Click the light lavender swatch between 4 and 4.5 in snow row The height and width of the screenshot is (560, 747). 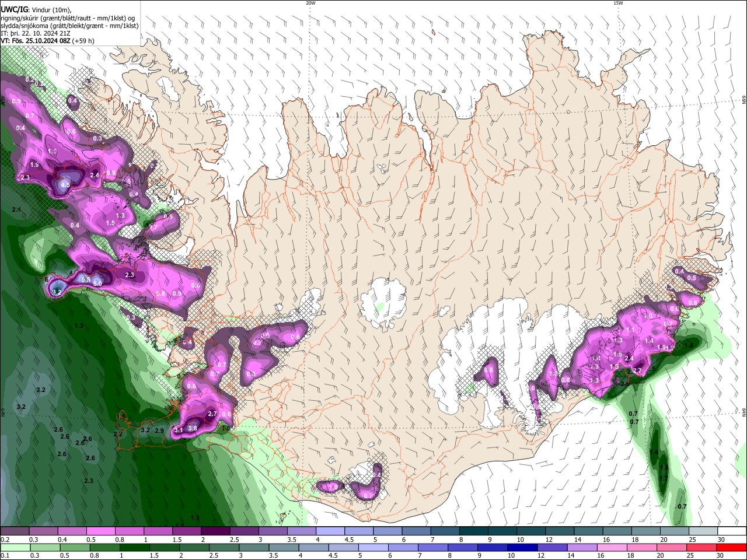pos(331,531)
